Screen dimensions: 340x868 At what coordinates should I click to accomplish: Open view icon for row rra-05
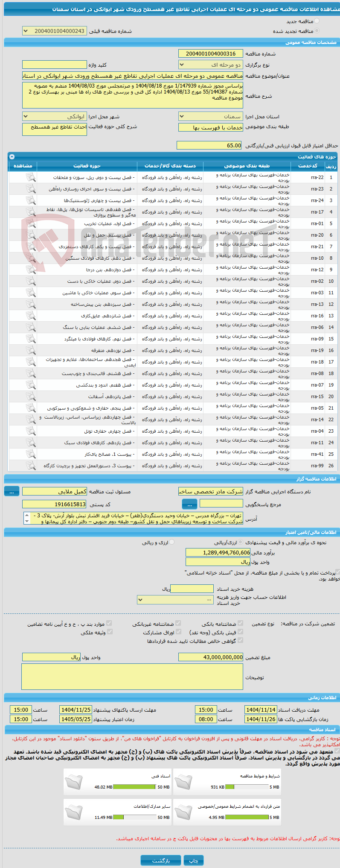(x=31, y=408)
